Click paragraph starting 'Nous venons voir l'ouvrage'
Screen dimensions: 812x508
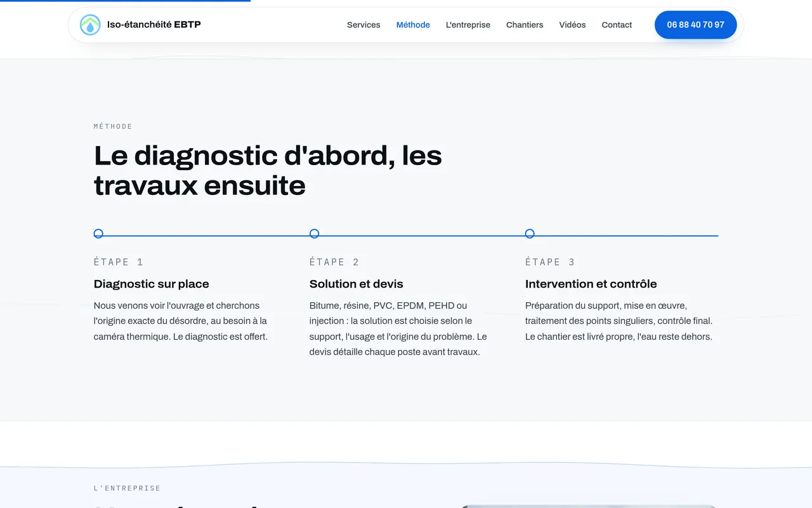(x=181, y=321)
